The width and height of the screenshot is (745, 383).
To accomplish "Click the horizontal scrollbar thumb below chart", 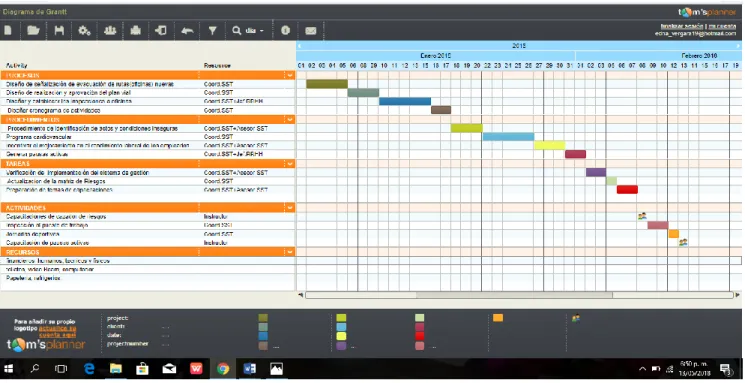I will point(515,295).
